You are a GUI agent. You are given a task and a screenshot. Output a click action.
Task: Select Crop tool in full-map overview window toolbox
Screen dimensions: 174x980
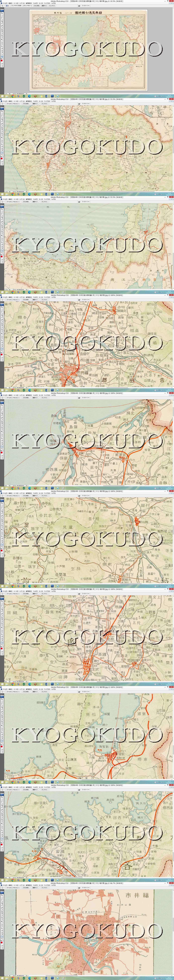tap(2, 21)
